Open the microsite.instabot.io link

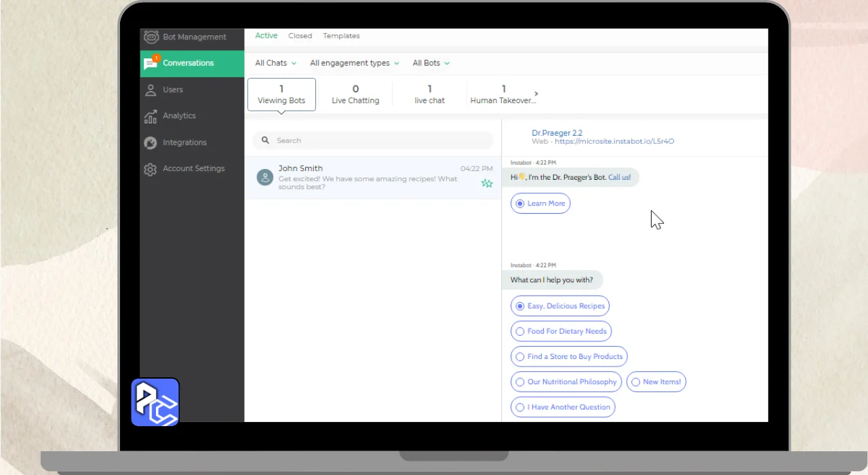(x=614, y=141)
